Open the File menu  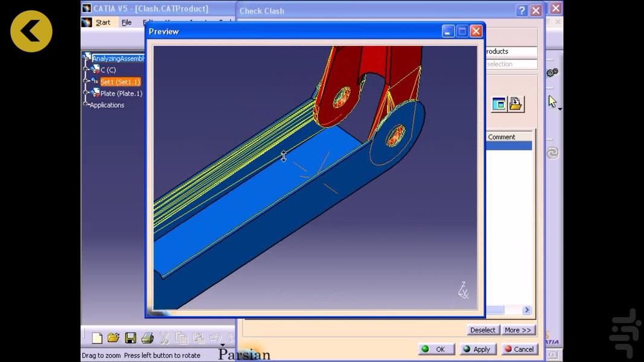126,22
